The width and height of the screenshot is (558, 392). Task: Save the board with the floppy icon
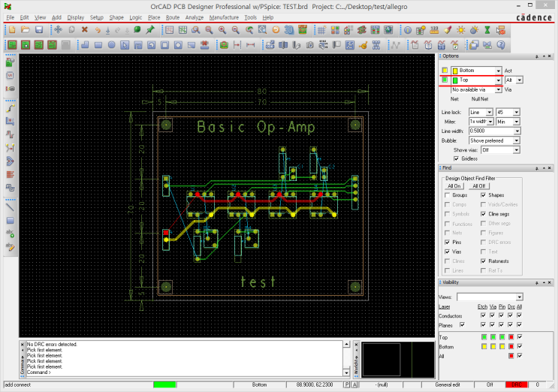(x=39, y=30)
